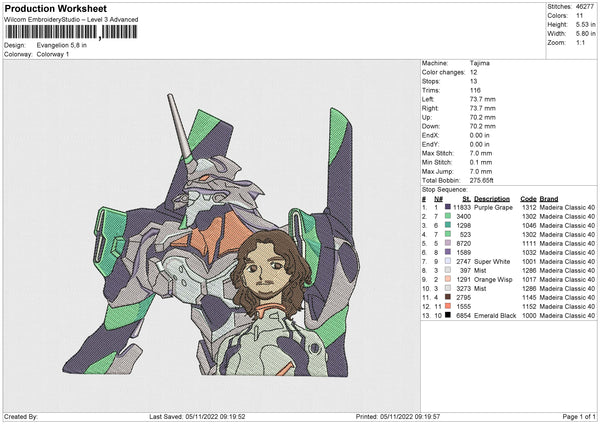Image resolution: width=600 pixels, height=424 pixels.
Task: Click the Colors value '11'
Action: pyautogui.click(x=579, y=16)
